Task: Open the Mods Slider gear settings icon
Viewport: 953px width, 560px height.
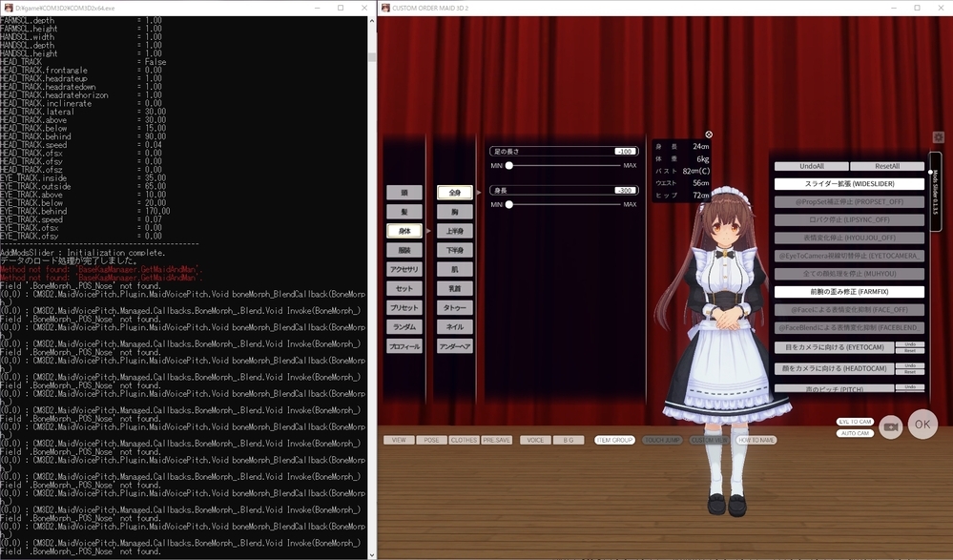Action: click(939, 138)
